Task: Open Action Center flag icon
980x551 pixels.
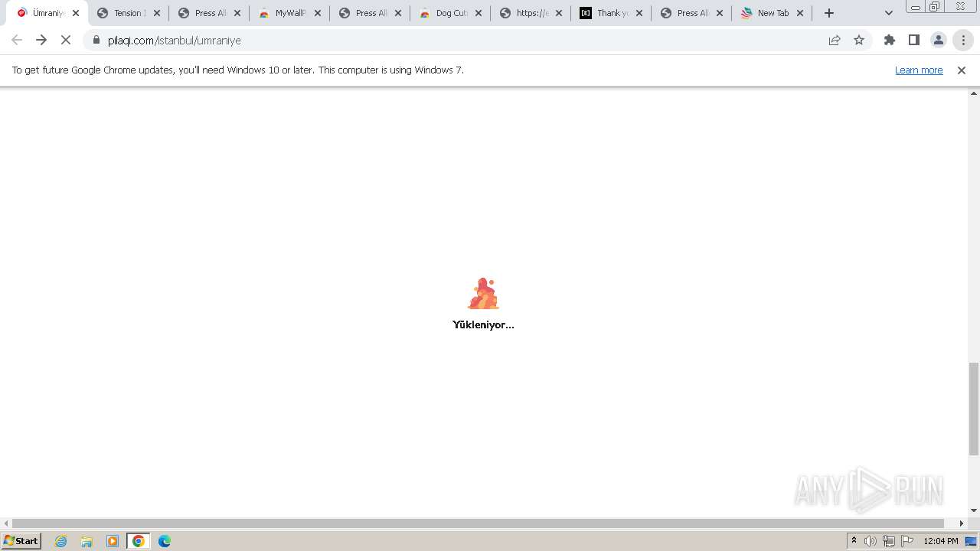Action: pyautogui.click(x=907, y=541)
